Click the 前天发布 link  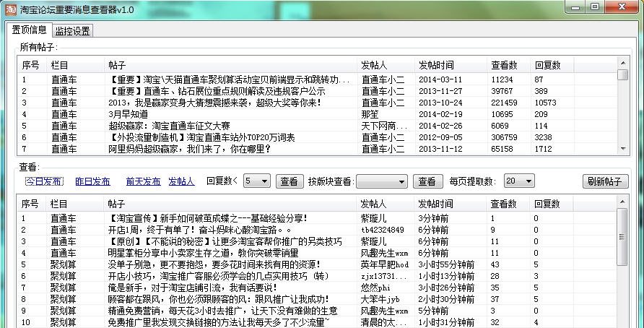[144, 181]
